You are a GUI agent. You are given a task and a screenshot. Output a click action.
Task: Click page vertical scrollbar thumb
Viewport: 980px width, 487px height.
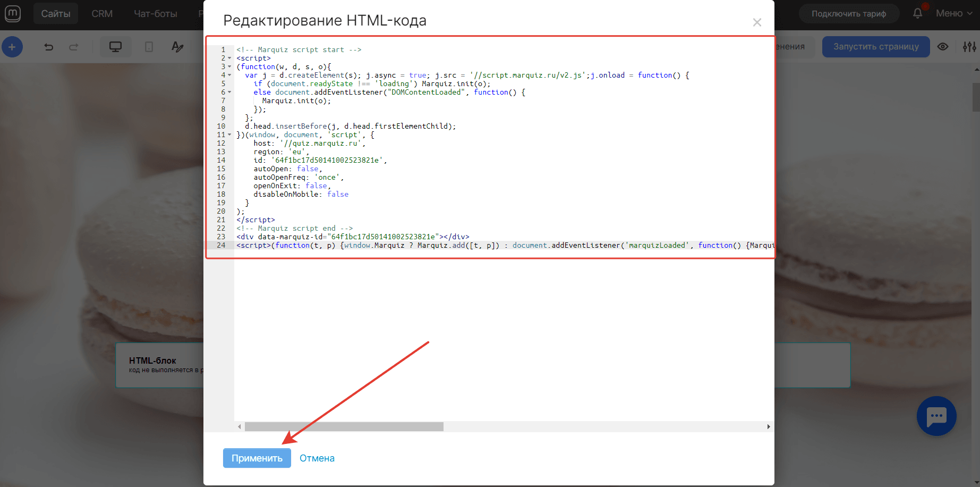point(976,97)
